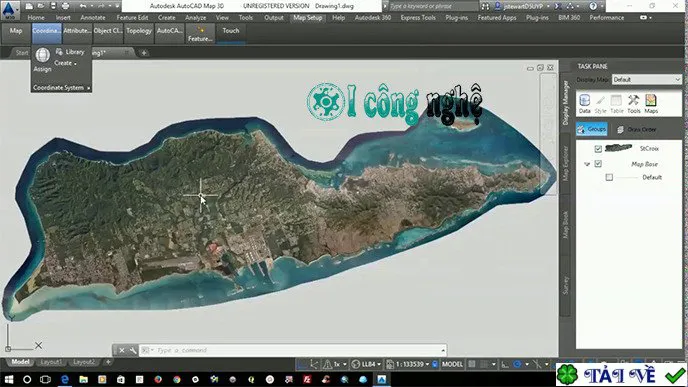Toggle the Default layer checkbox

[x=609, y=177]
